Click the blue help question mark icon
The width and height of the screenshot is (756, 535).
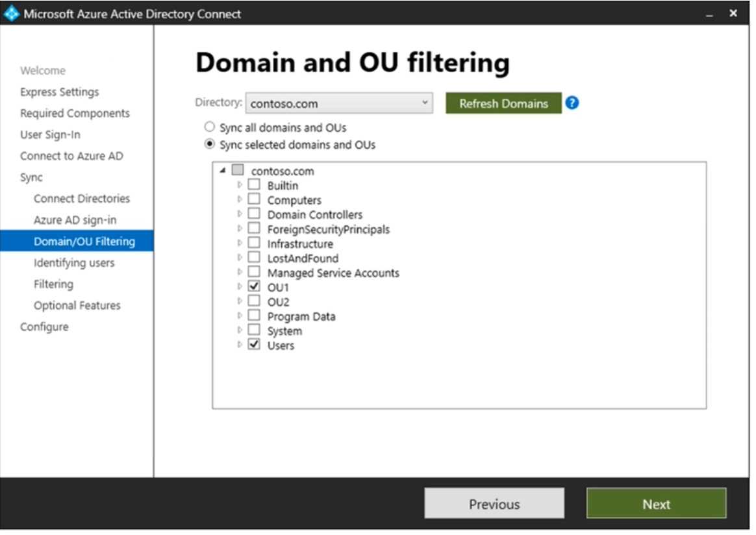tap(572, 103)
